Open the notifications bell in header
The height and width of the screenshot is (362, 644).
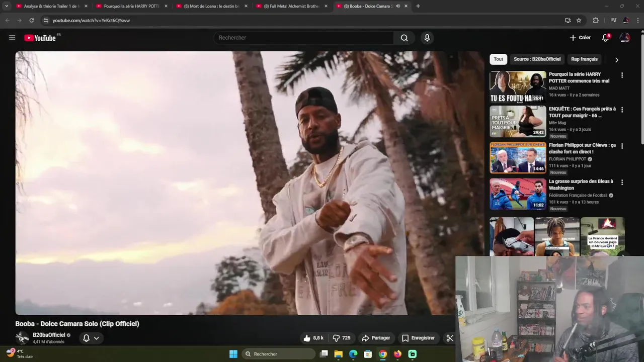(606, 38)
